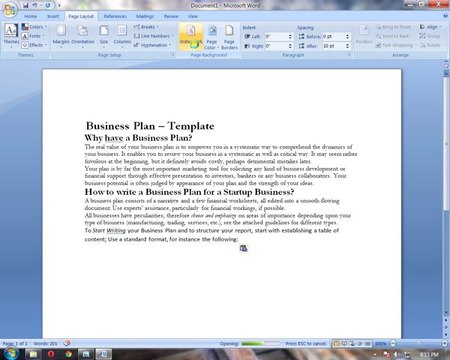Open the References tab
This screenshot has width=450, height=360.
tap(115, 16)
